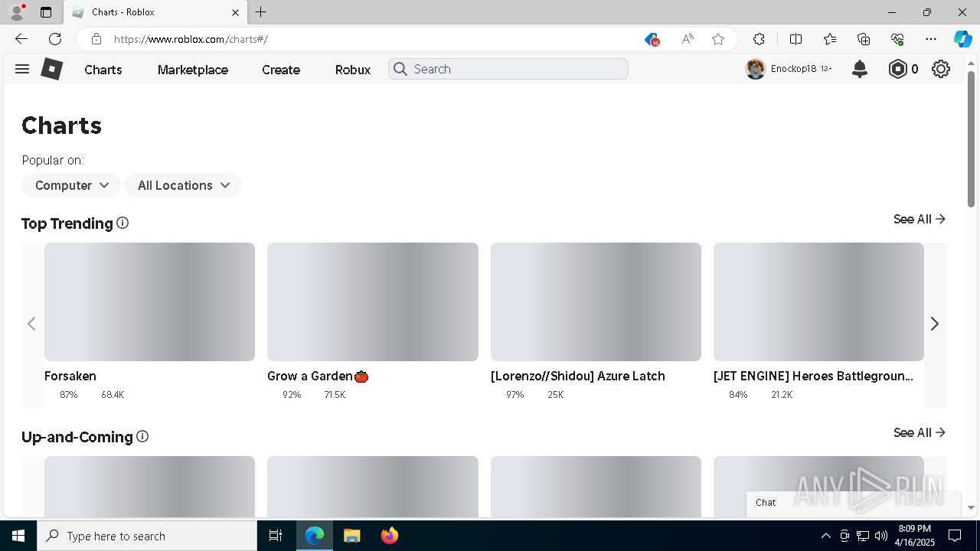Open tab actions menu icon

coord(46,12)
